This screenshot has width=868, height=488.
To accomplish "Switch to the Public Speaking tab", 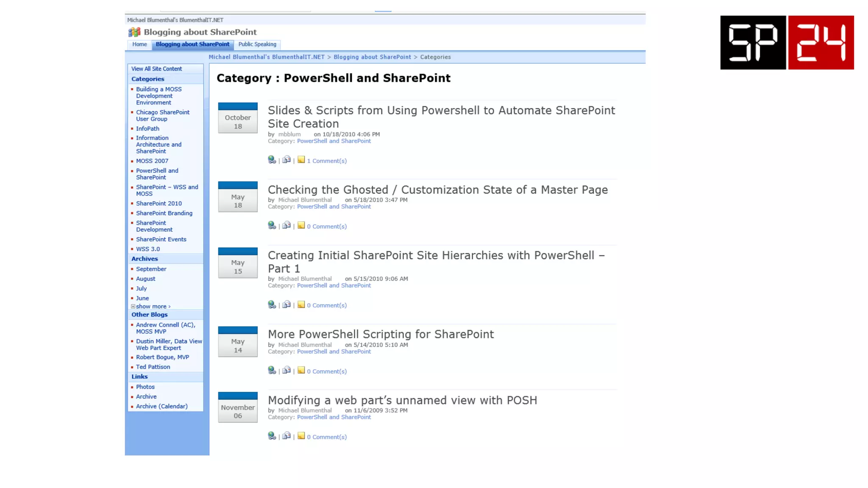I will (x=257, y=44).
